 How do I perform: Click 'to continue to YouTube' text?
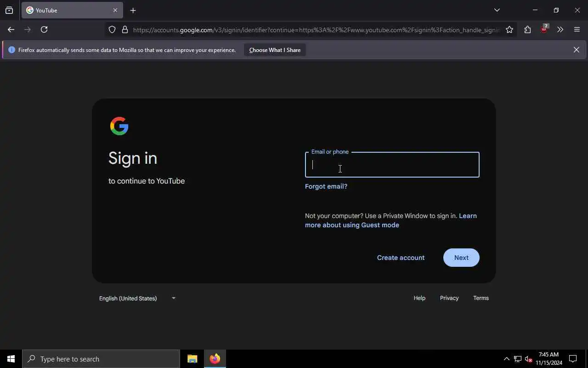pyautogui.click(x=147, y=181)
